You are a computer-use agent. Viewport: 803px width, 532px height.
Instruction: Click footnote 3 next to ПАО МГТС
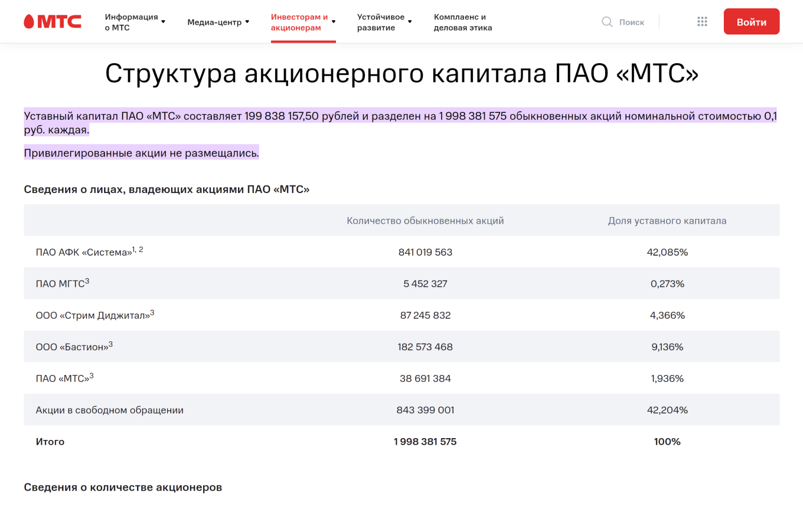87,279
